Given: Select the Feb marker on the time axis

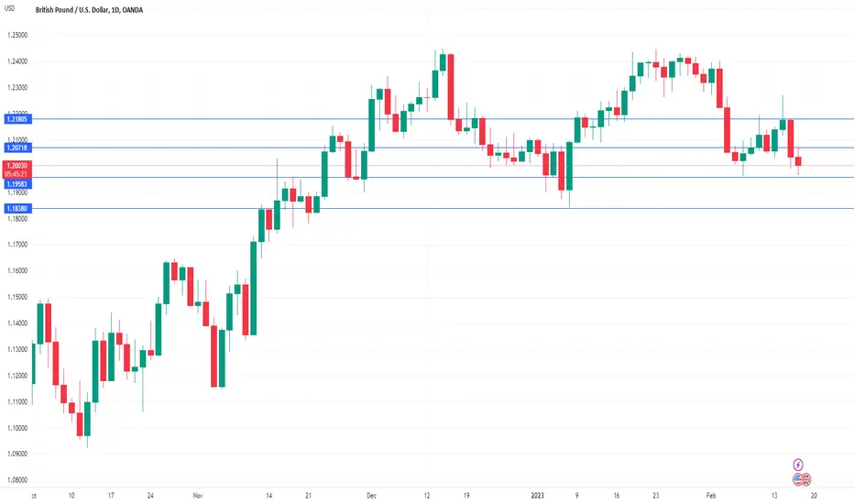Looking at the screenshot, I should coord(711,495).
